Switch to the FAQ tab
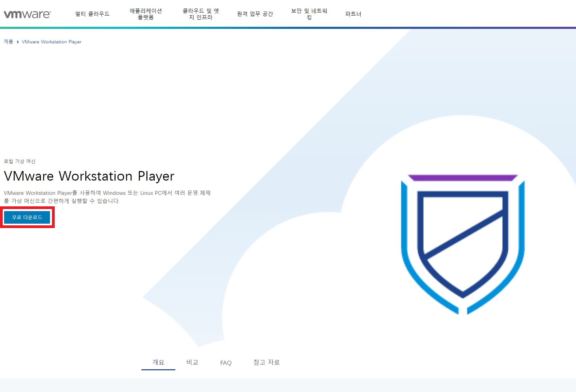This screenshot has width=576, height=392. pos(226,363)
